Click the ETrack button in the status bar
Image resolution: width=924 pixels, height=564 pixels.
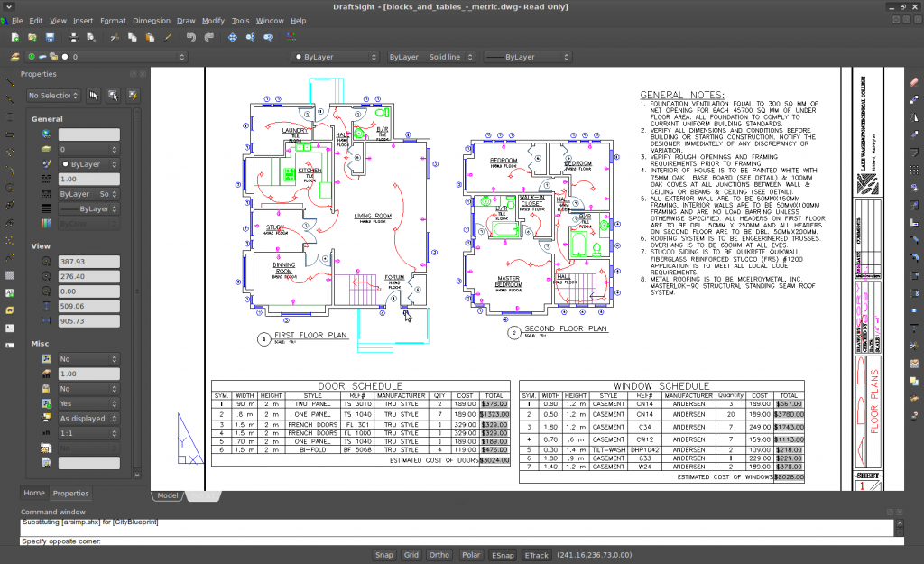[536, 555]
